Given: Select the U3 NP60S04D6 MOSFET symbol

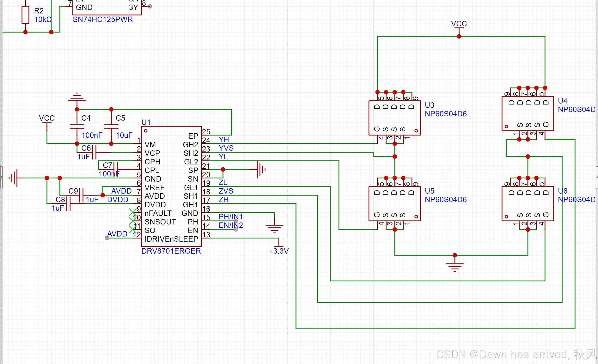Looking at the screenshot, I should [394, 118].
